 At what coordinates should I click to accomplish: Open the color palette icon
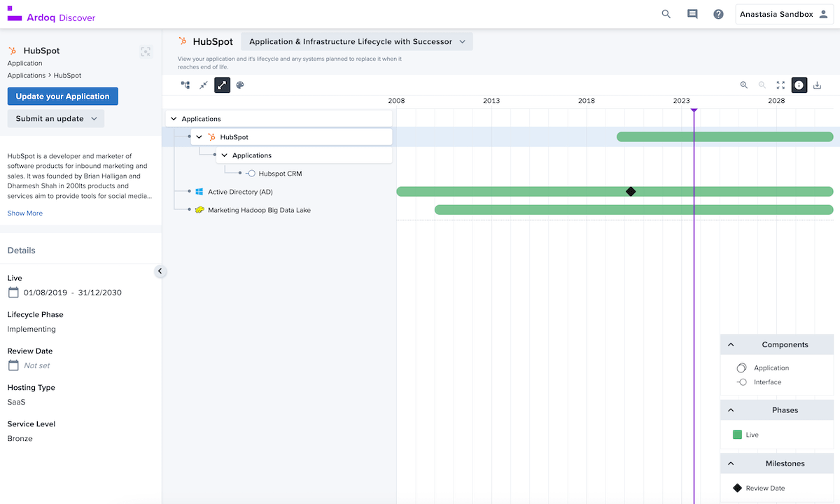point(240,85)
